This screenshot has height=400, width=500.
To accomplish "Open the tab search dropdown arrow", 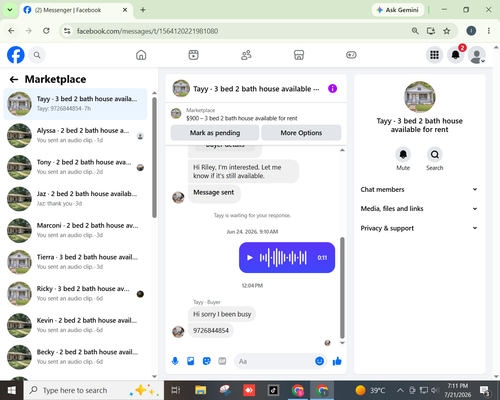I will click(10, 10).
